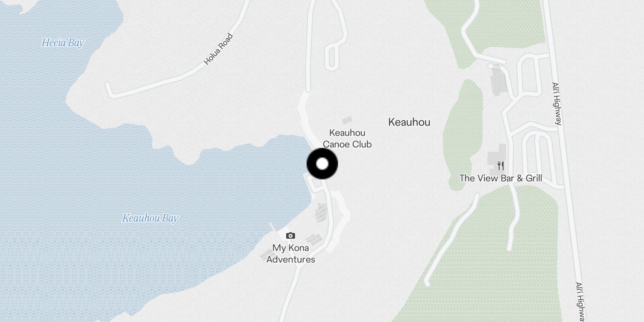Open the My Kona Adventures label
The image size is (644, 322).
[291, 254]
